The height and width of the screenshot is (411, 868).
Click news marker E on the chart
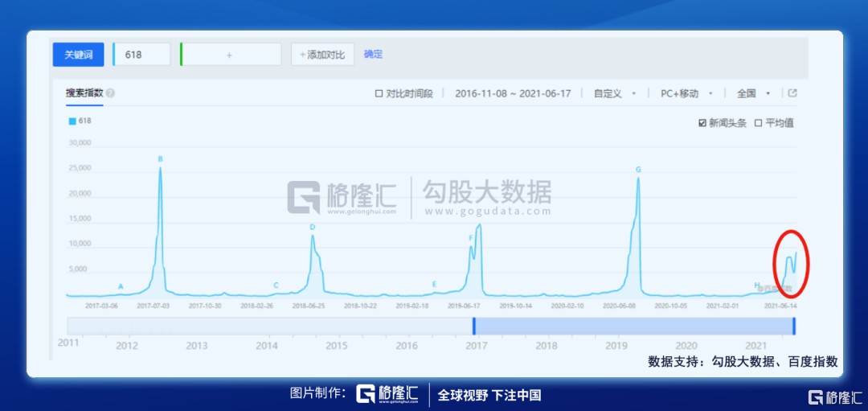click(435, 284)
